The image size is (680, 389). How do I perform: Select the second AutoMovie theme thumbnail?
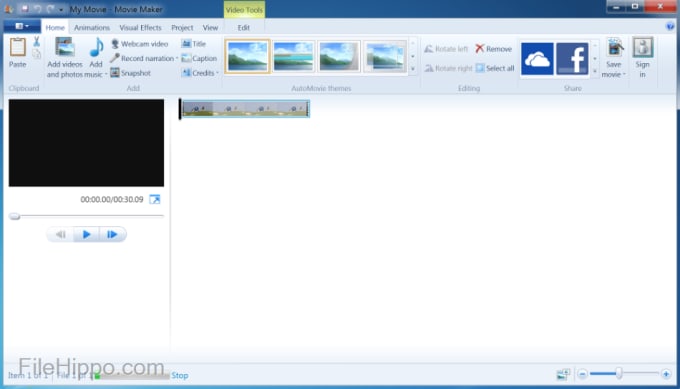coord(293,56)
